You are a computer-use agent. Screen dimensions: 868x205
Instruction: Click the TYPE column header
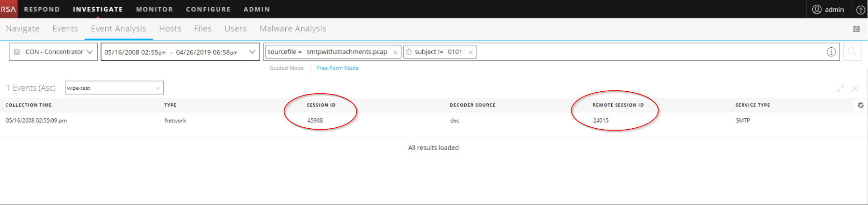pyautogui.click(x=170, y=105)
